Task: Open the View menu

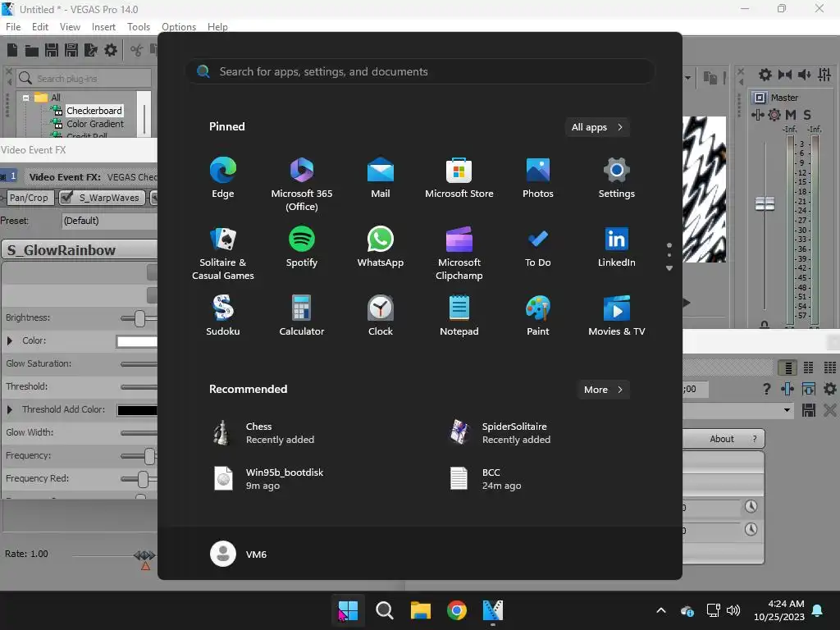Action: tap(70, 27)
